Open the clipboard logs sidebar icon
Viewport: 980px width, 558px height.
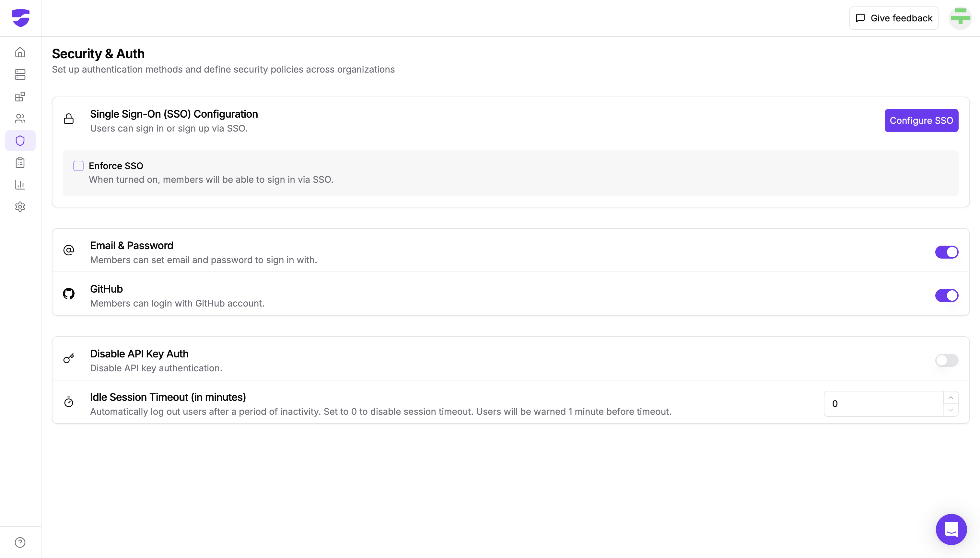20,163
